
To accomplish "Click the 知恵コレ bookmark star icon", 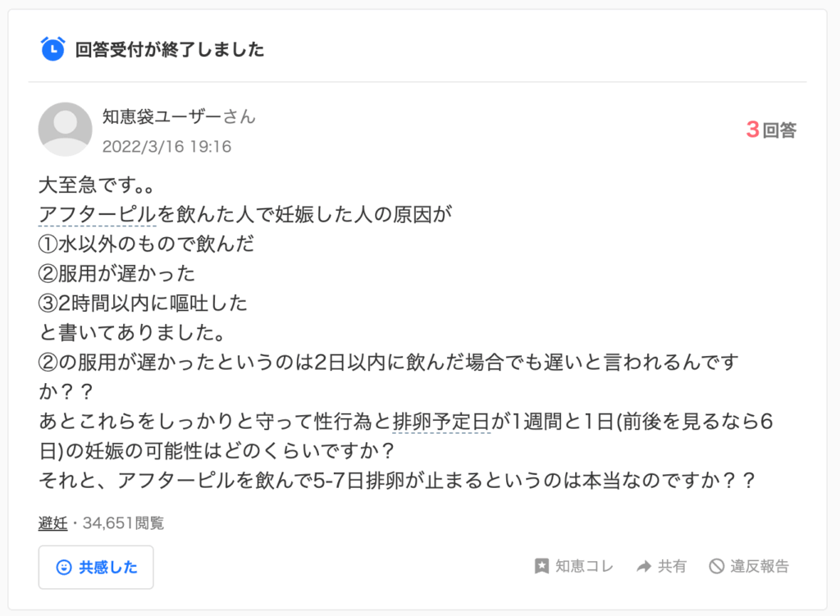I will pyautogui.click(x=541, y=566).
